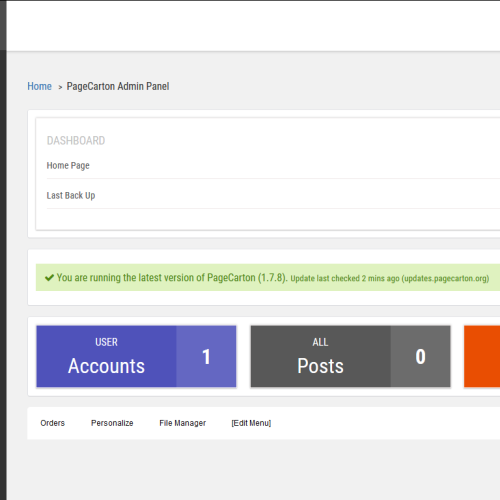The width and height of the screenshot is (500, 500).
Task: Select the Last Back Up row
Action: [273, 195]
